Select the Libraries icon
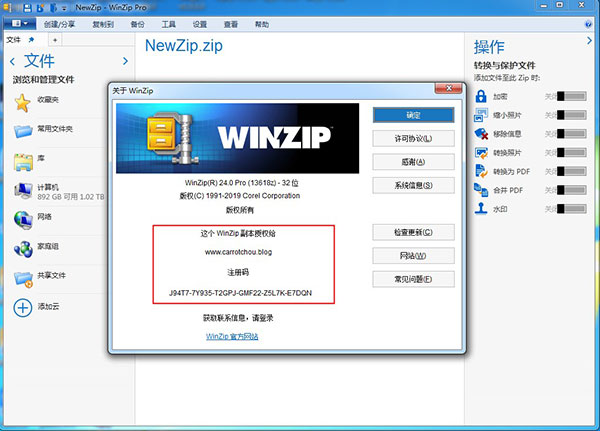 pos(23,162)
